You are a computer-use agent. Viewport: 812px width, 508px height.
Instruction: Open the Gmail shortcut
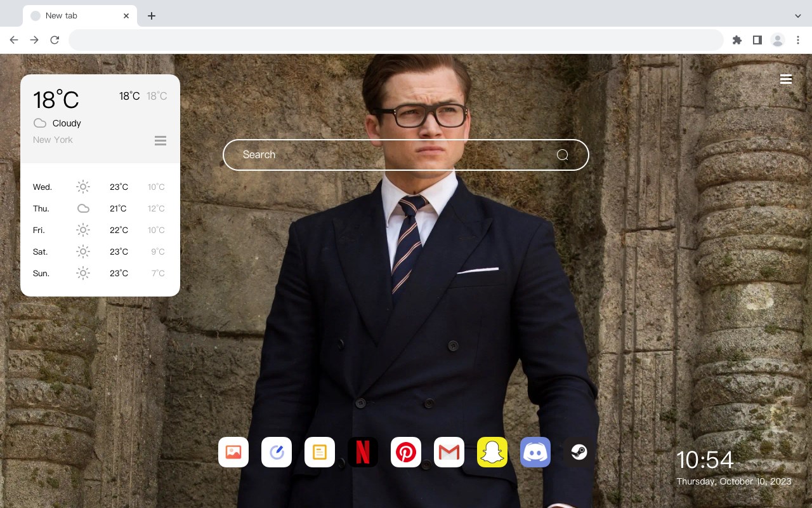449,452
